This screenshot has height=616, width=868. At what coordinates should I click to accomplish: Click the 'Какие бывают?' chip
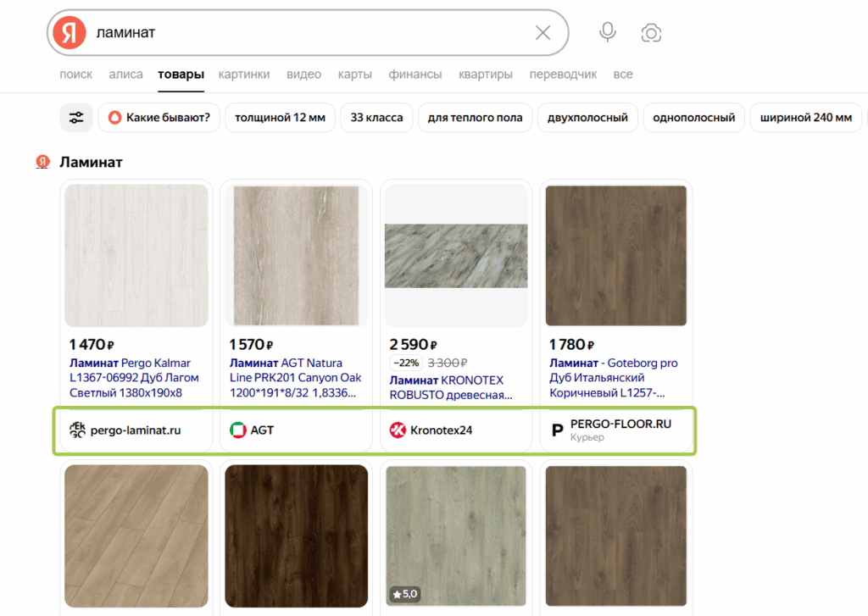click(x=159, y=117)
